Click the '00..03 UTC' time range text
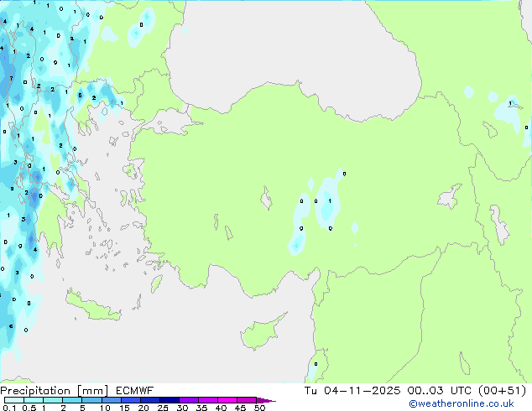Screen dimensions: 532x411 pos(440,391)
